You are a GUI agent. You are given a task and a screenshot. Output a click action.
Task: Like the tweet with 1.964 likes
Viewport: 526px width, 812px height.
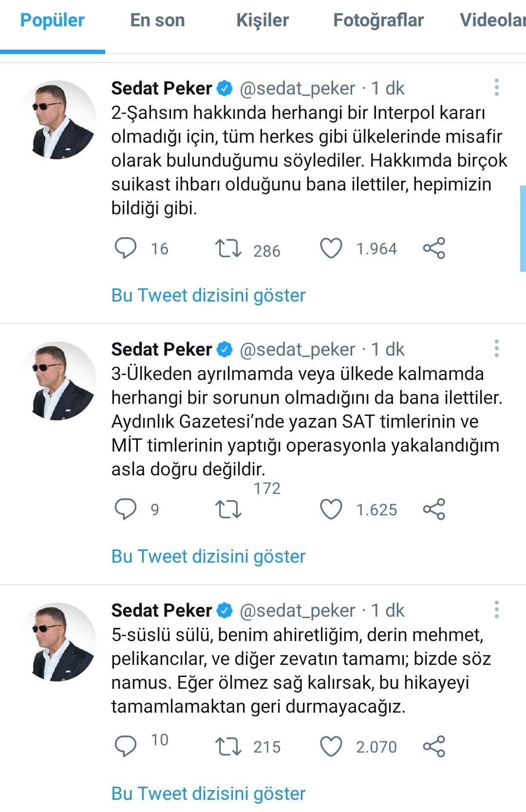331,248
